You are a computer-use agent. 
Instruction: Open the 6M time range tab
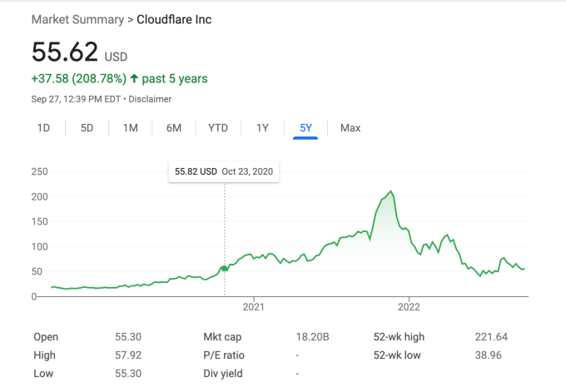(x=174, y=128)
